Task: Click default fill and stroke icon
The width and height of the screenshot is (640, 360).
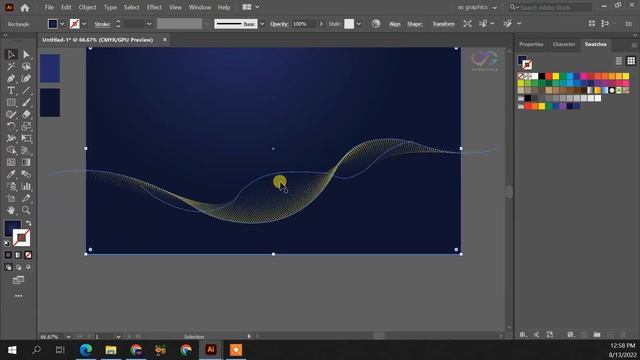Action: 7,243
